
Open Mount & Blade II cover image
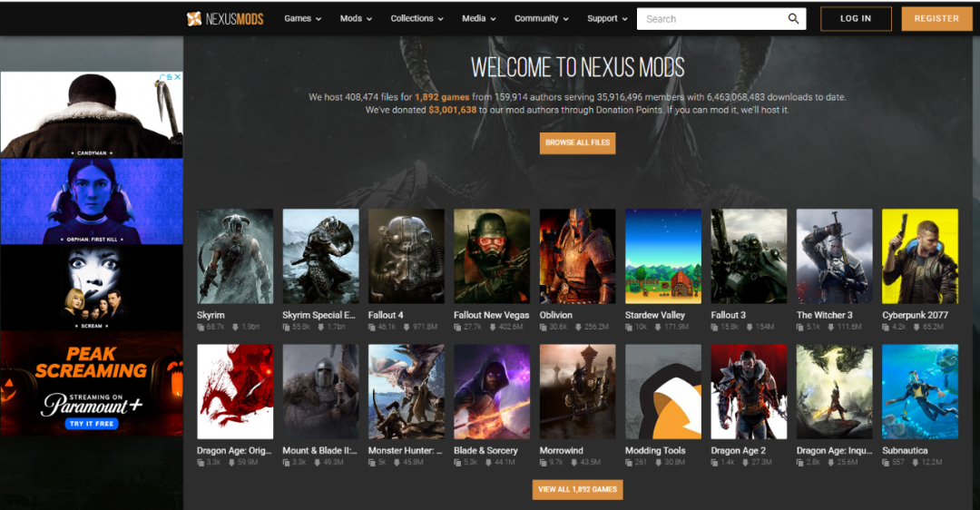(x=320, y=392)
